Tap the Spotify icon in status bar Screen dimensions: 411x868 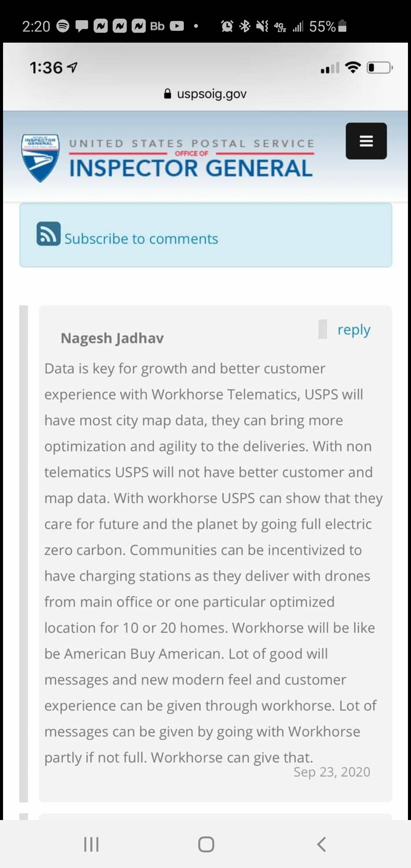click(x=63, y=26)
